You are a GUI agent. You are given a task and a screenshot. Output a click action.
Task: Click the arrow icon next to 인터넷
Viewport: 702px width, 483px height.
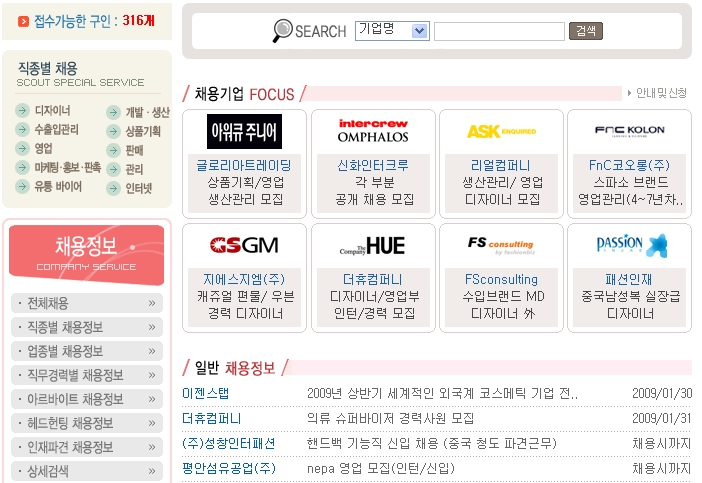[113, 188]
